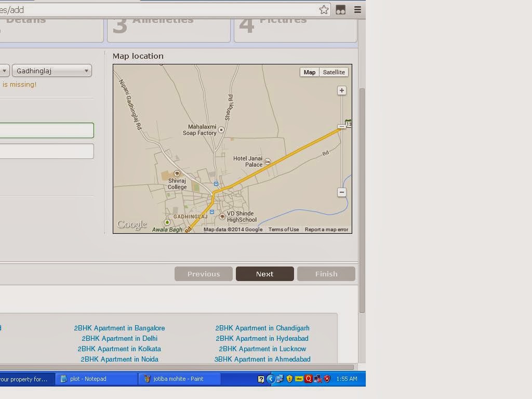Click the Shivraj College map marker

tap(177, 174)
